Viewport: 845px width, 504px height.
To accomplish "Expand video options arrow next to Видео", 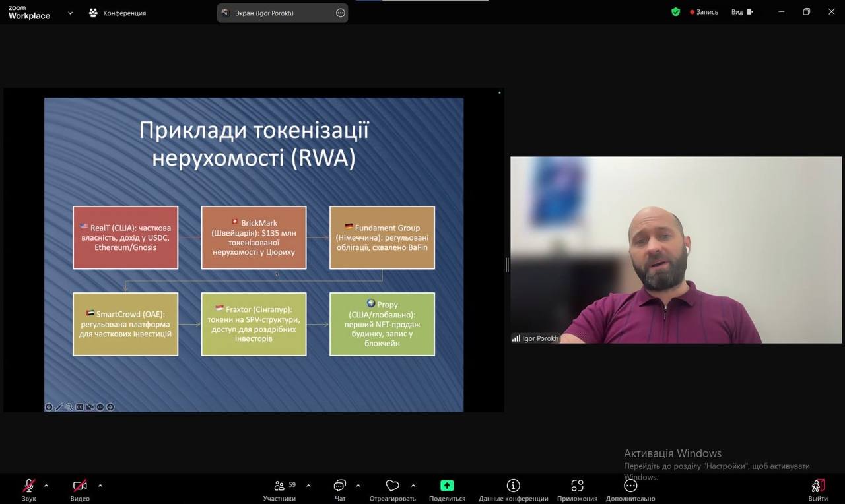I will (100, 486).
